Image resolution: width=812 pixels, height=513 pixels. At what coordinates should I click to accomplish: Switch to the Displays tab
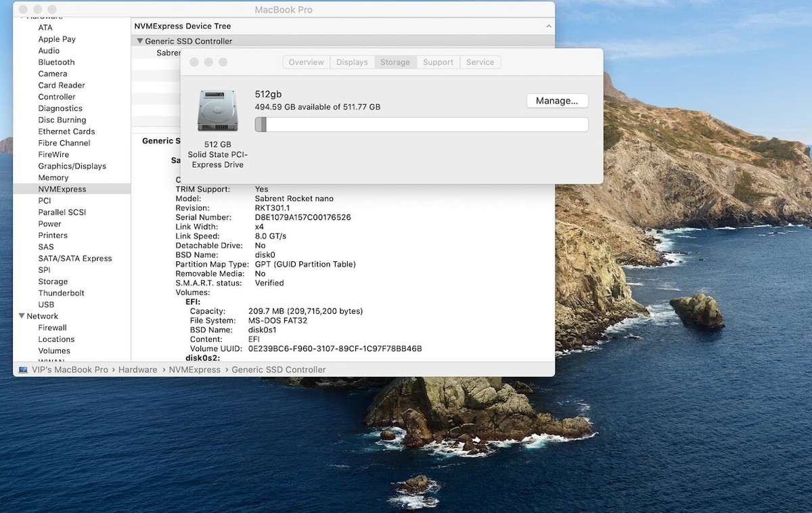pyautogui.click(x=352, y=62)
